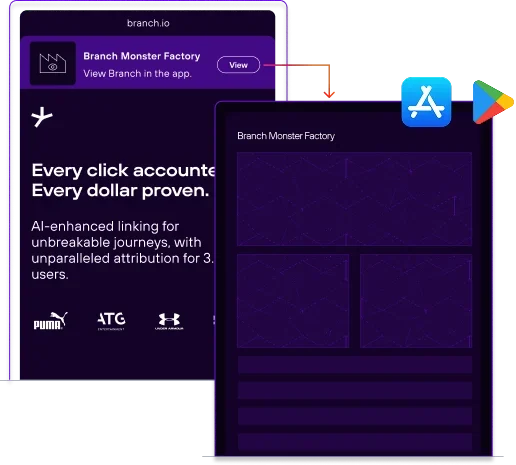Screen dimensions: 516x465
Task: Click the app screen title 'Branch Monster Factory'
Action: point(286,136)
